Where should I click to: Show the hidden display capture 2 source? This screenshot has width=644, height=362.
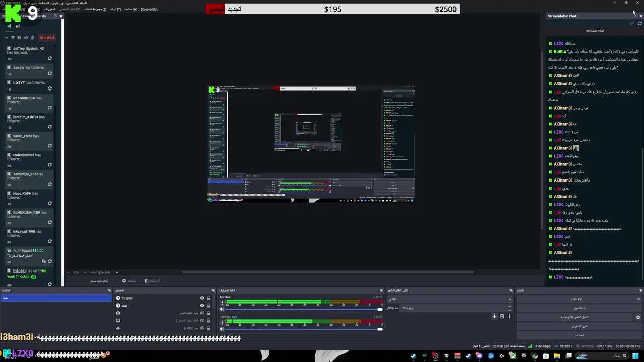click(x=202, y=320)
